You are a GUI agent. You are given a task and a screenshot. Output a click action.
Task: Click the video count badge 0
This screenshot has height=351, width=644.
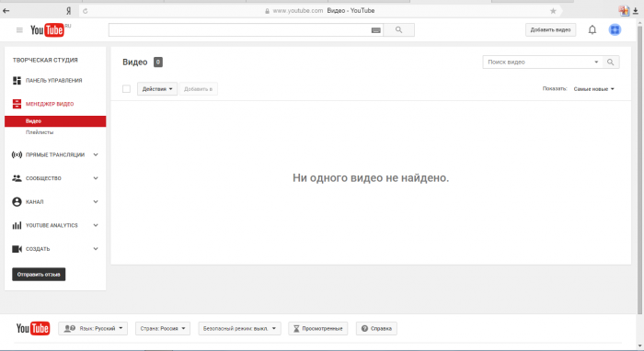[158, 62]
